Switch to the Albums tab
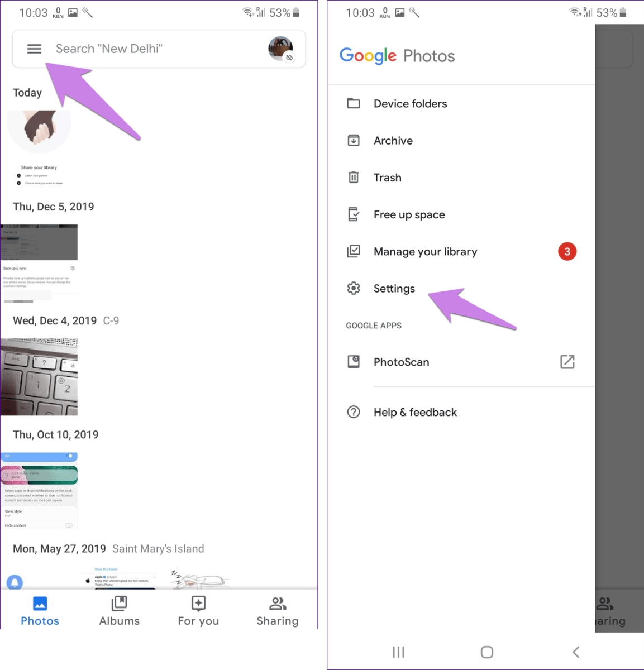644x670 pixels. click(120, 611)
